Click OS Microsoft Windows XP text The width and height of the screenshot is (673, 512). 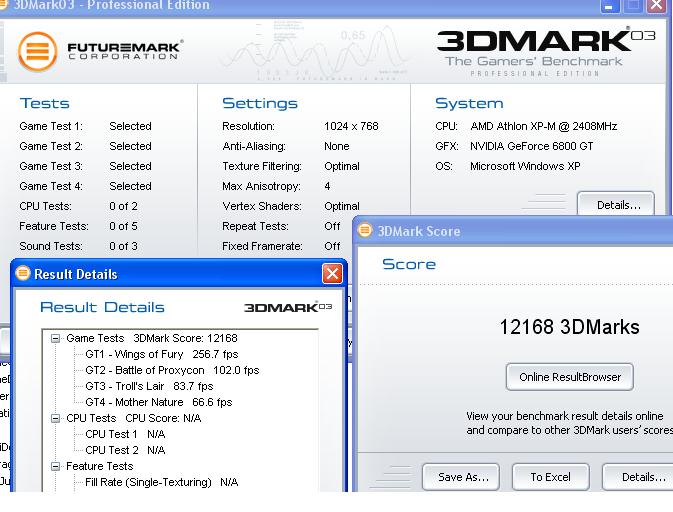click(525, 166)
